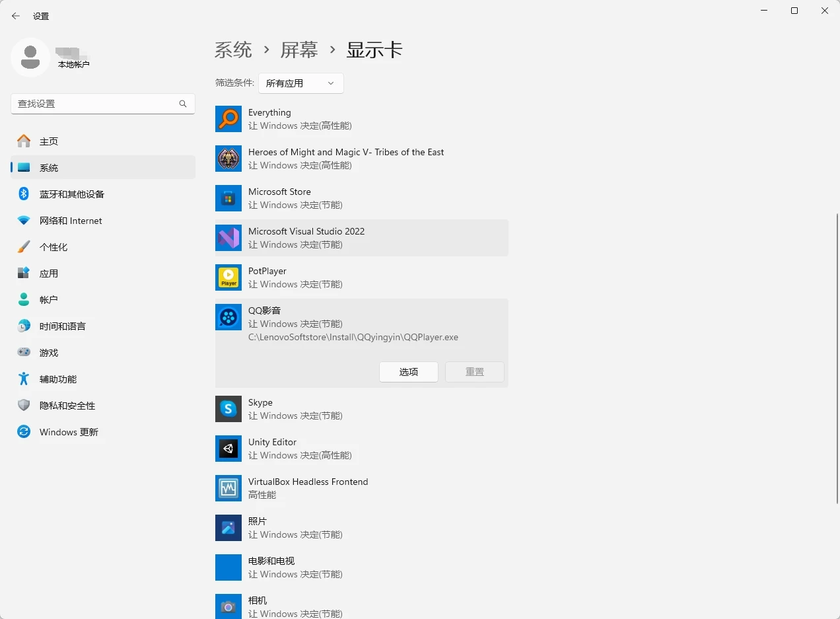Click the Heroes of Might and Magic icon
Image resolution: width=840 pixels, height=619 pixels.
click(x=228, y=159)
